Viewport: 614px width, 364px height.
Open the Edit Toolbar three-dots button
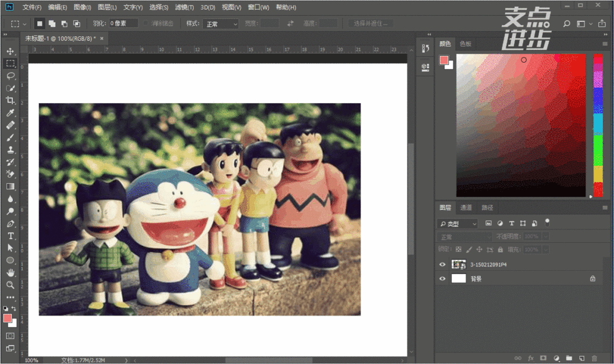tap(11, 297)
